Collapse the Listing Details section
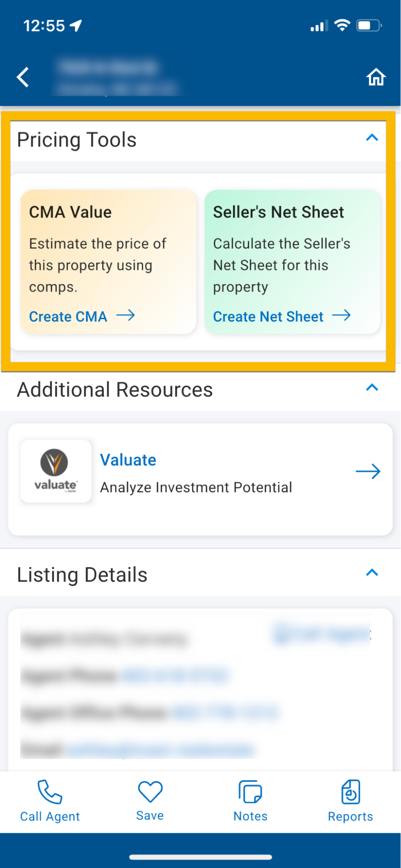 tap(372, 573)
